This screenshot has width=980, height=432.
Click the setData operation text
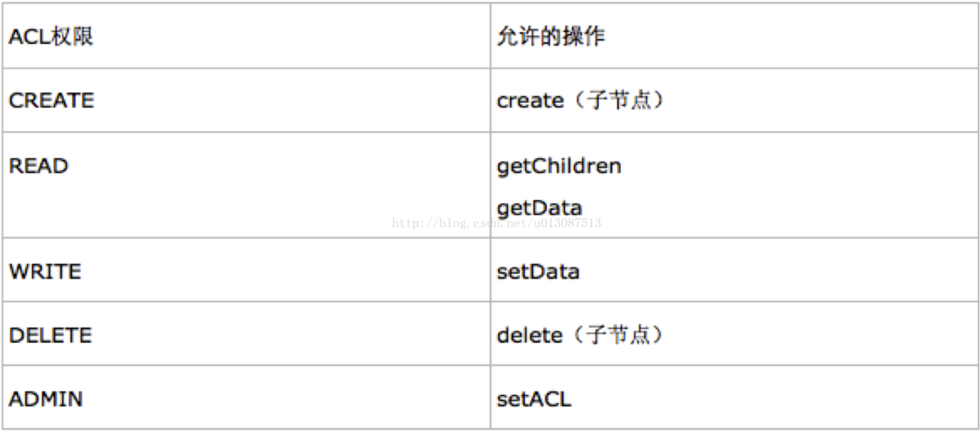coord(538,272)
